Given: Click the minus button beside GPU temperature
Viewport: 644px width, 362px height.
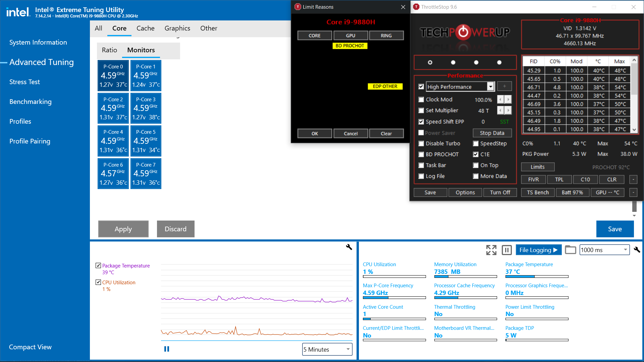Looking at the screenshot, I should point(633,192).
